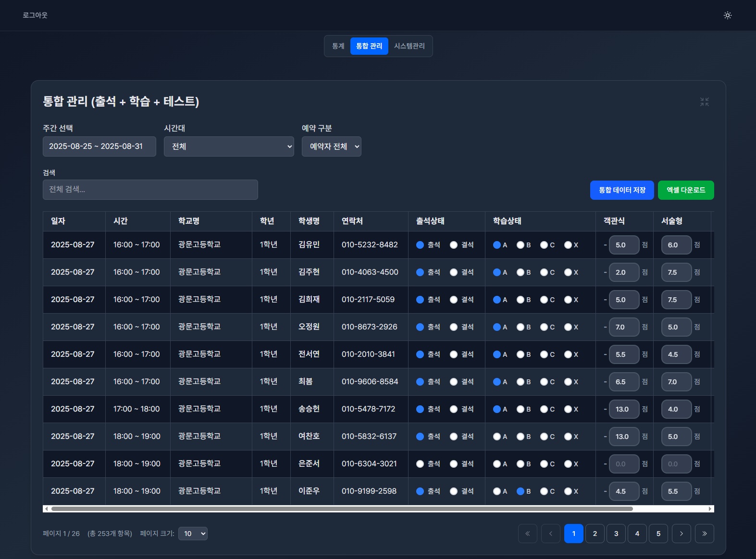Viewport: 756px width, 559px height.
Task: Click 전서연's 객관식 score field 5.5
Action: point(624,354)
